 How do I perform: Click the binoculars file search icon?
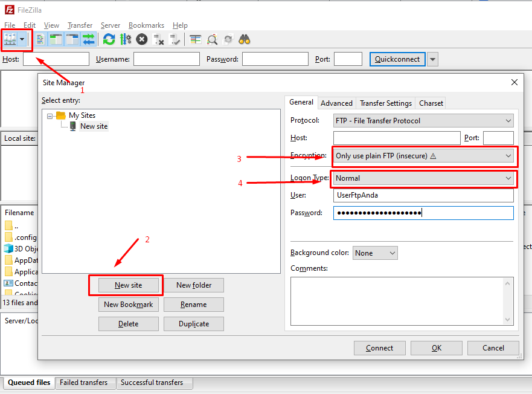click(245, 39)
